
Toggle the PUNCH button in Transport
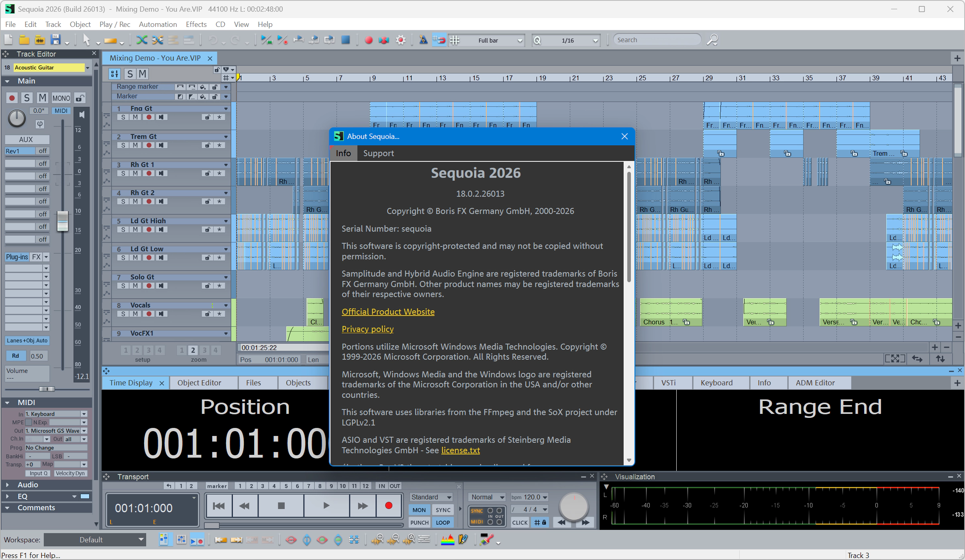coord(419,522)
